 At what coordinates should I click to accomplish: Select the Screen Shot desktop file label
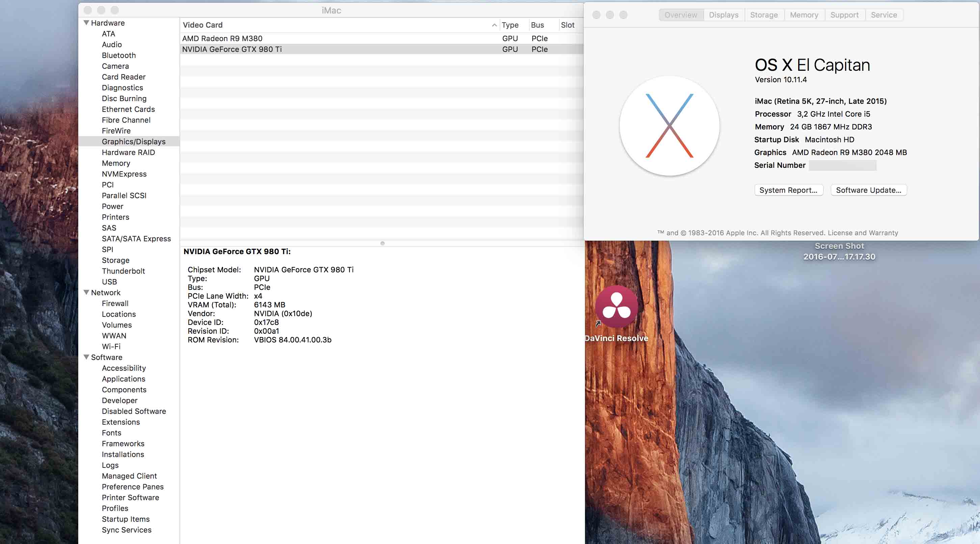pyautogui.click(x=839, y=251)
